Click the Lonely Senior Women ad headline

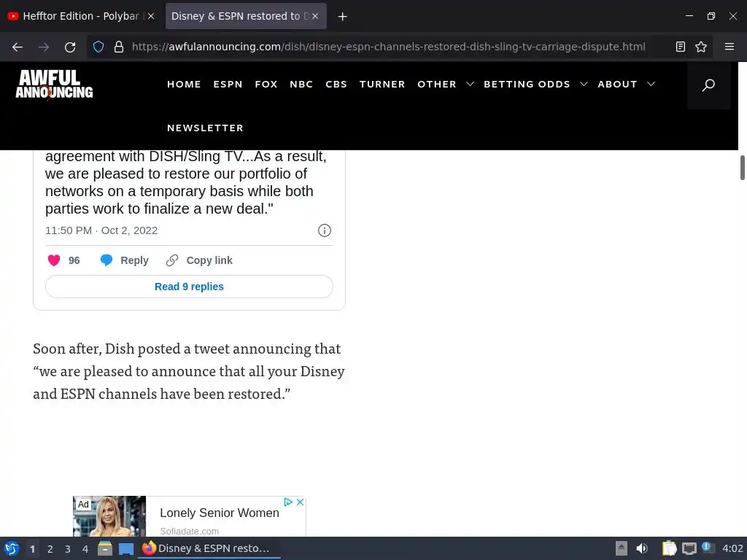(219, 513)
